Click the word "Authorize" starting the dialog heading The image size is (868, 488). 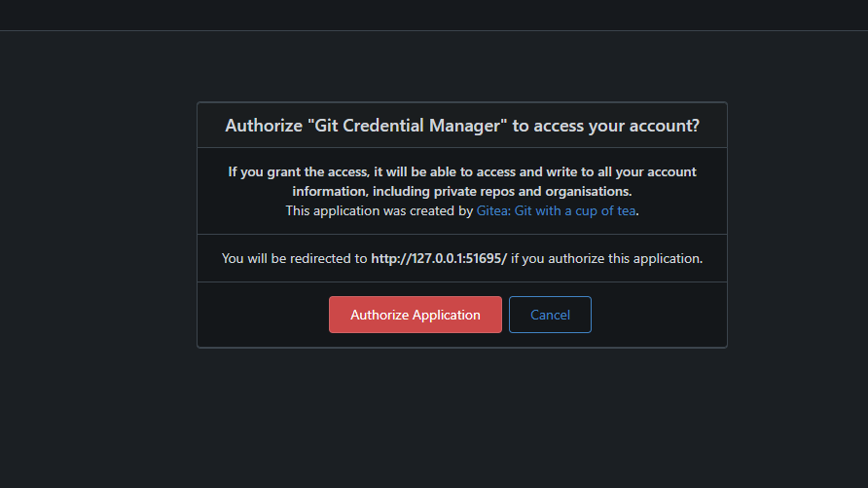tap(264, 126)
